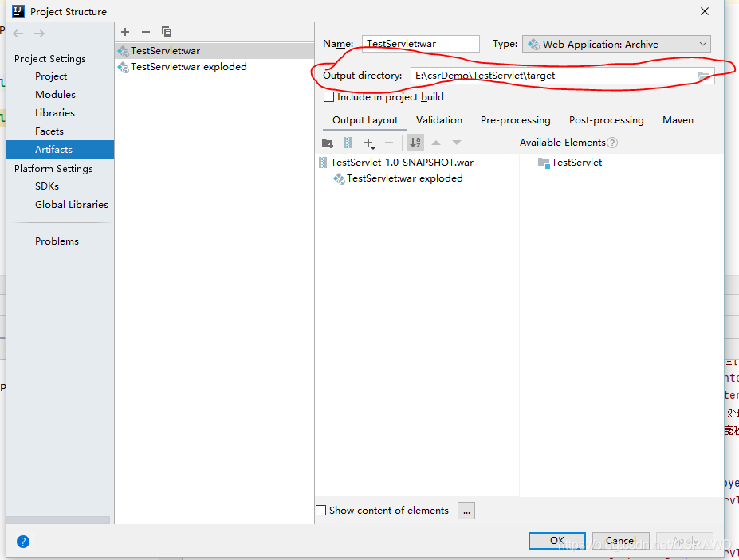The width and height of the screenshot is (739, 560).
Task: Go forward with the right arrow
Action: [39, 33]
